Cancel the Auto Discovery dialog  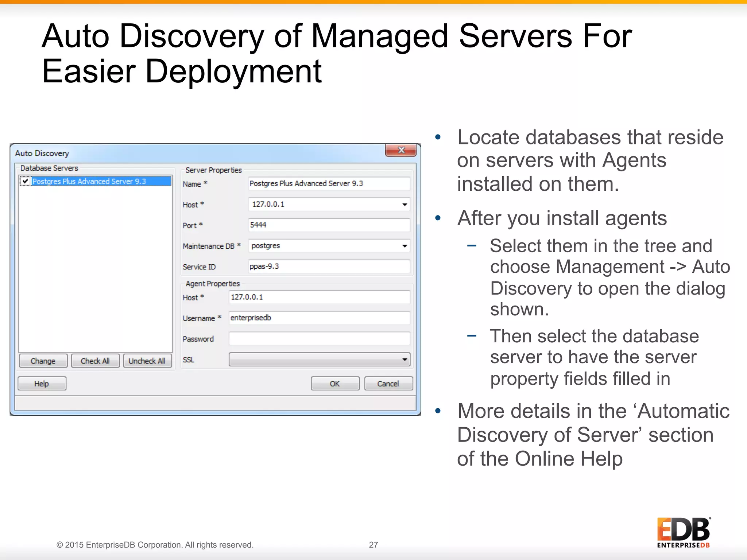[388, 384]
